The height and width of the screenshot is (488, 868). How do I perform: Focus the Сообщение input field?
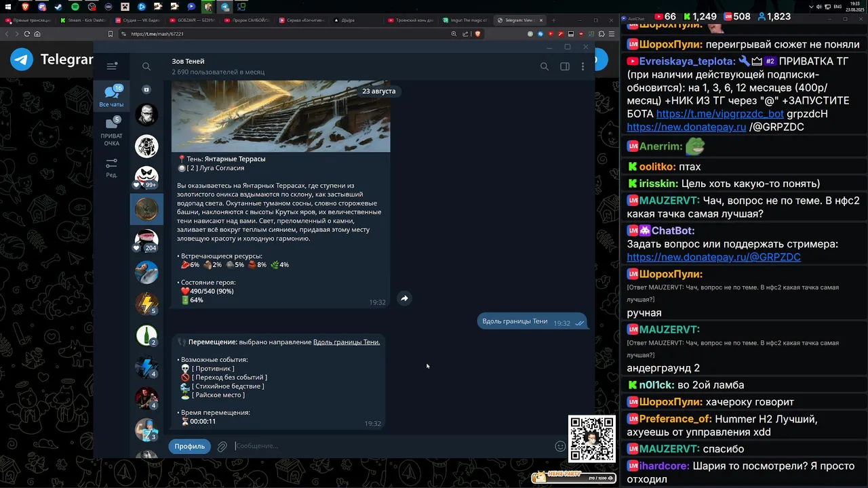point(392,446)
